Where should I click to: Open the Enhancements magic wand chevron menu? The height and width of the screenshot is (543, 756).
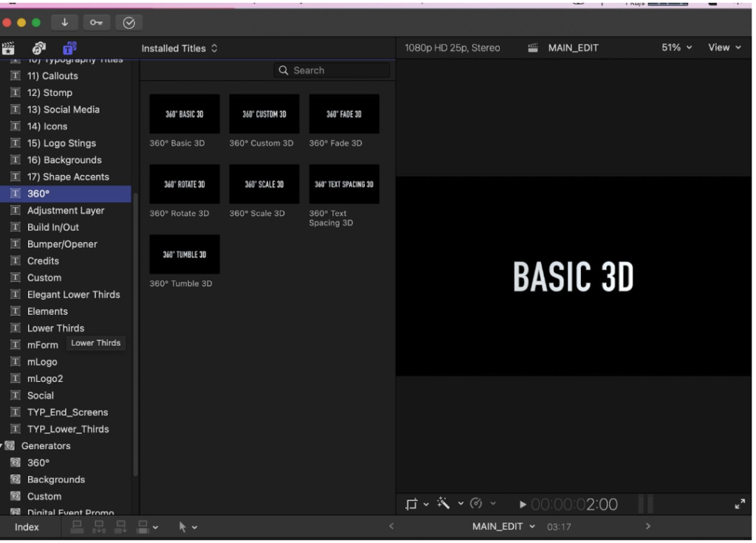[461, 503]
